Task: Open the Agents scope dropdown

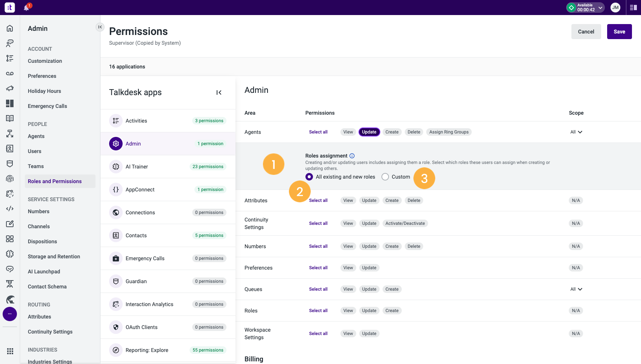Action: [x=576, y=132]
